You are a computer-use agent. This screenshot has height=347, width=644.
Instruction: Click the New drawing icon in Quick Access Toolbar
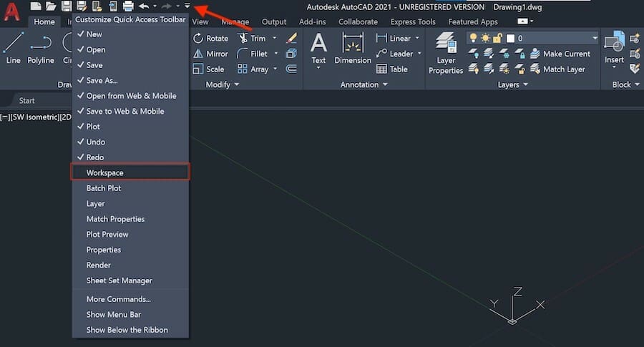tap(36, 6)
